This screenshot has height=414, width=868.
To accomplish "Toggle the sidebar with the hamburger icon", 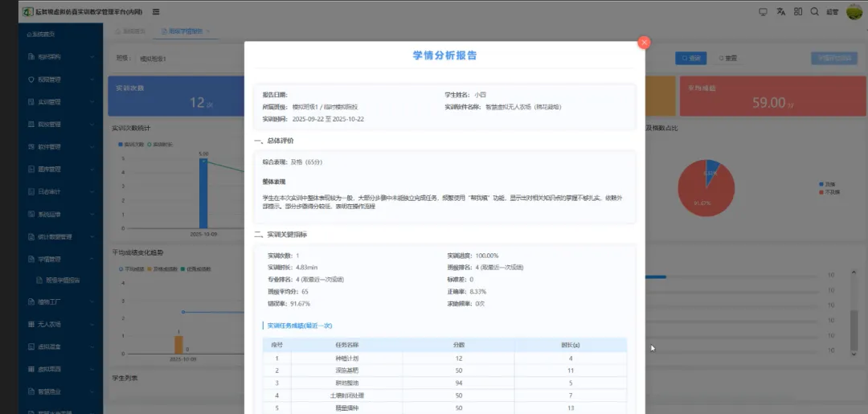I will (x=156, y=11).
